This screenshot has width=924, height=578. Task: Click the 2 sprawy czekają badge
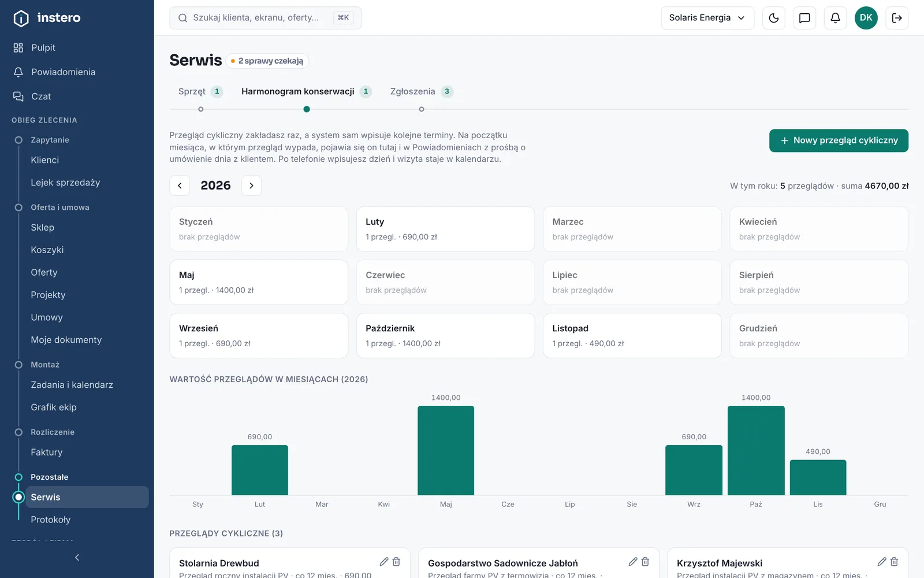pos(267,61)
